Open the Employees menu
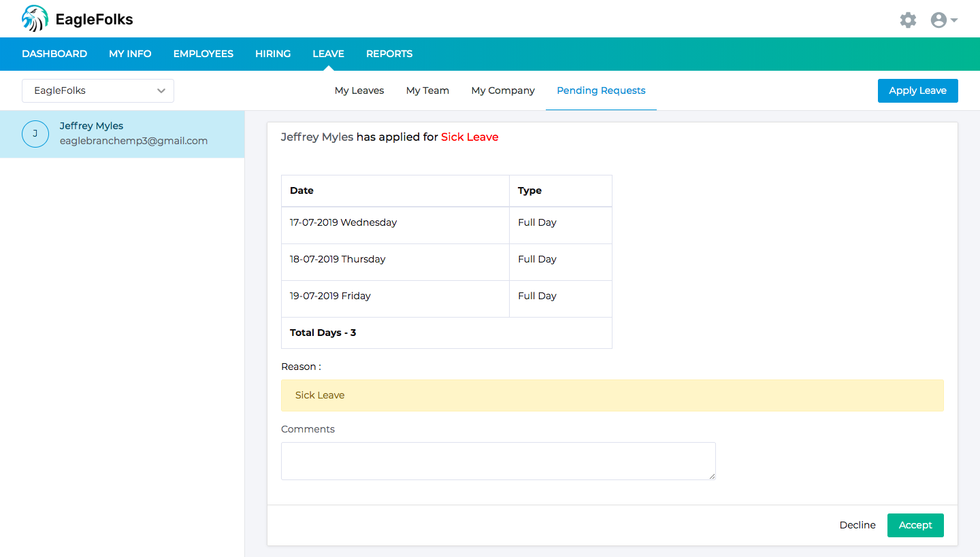This screenshot has width=980, height=557. 203,54
